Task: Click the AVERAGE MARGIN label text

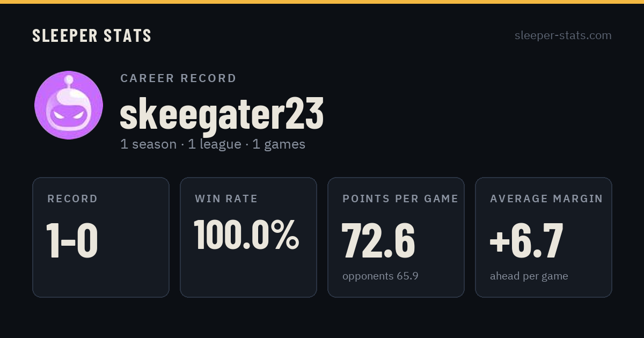Action: click(546, 199)
